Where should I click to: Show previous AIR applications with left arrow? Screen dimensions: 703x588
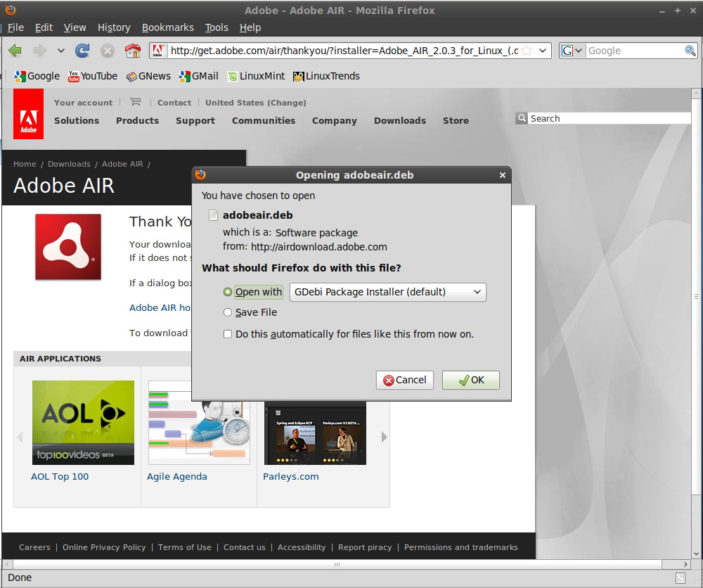[x=20, y=437]
